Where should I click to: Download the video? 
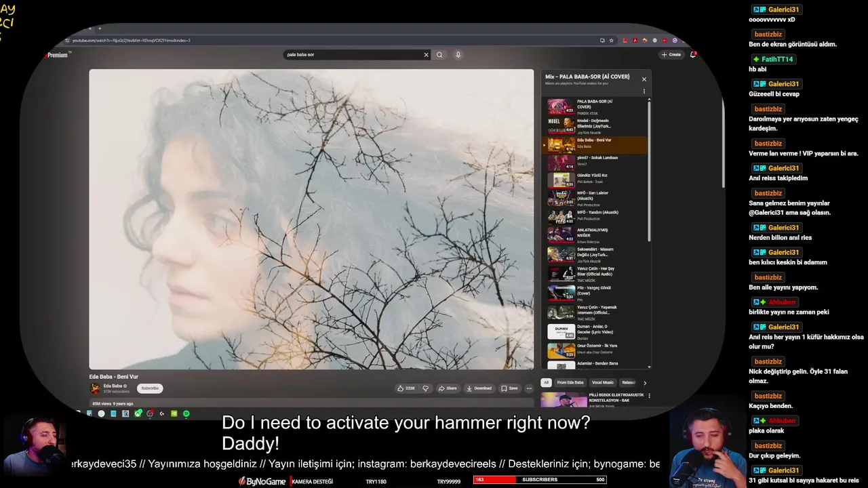point(479,388)
